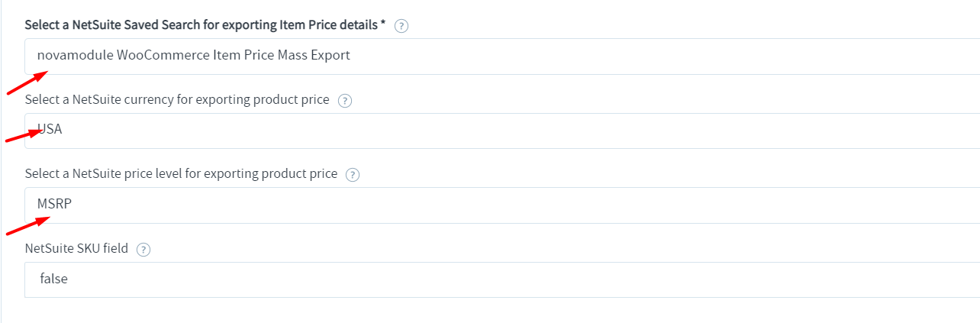Viewport: 980px width, 323px height.
Task: Click the 'NetSuite currency for exporting' label
Action: pos(177,100)
